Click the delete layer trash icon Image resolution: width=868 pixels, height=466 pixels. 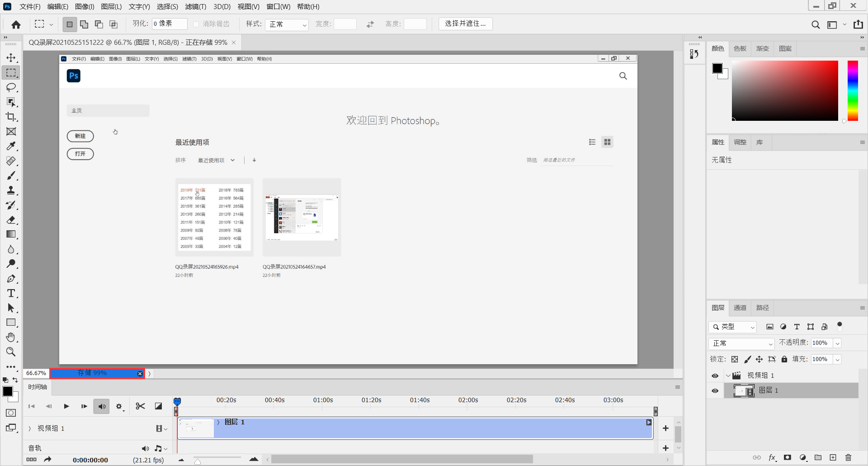[x=848, y=457]
